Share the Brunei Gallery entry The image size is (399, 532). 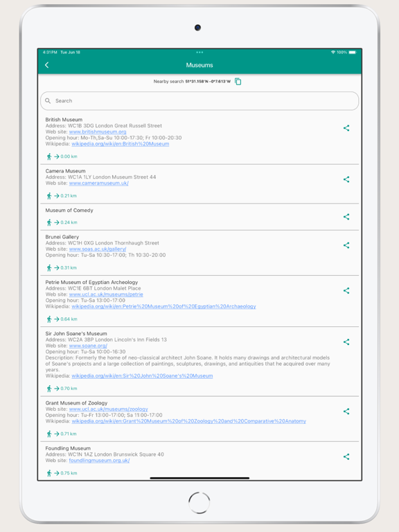tap(346, 245)
